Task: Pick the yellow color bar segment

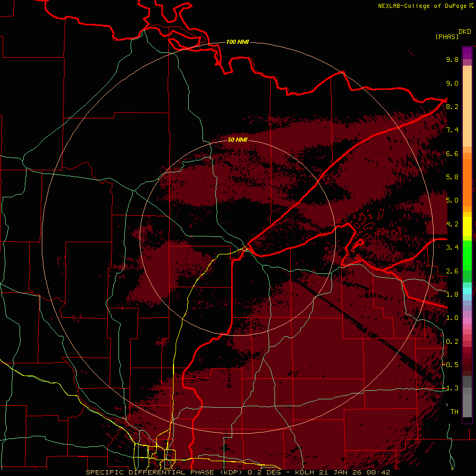Action: click(x=467, y=226)
